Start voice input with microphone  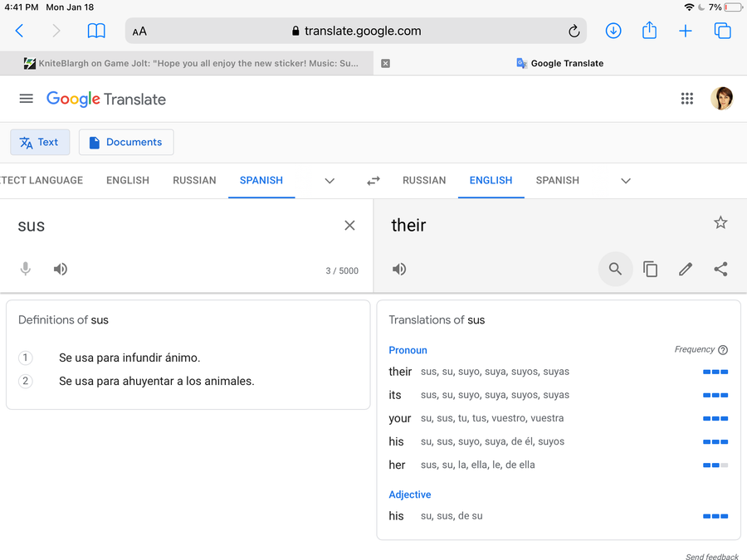[26, 269]
